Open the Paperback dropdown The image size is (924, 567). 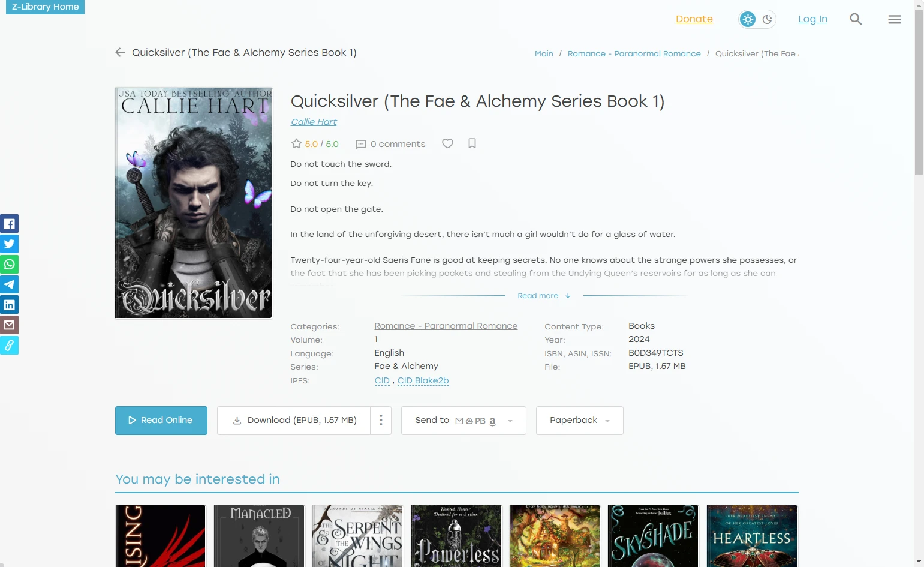(579, 421)
